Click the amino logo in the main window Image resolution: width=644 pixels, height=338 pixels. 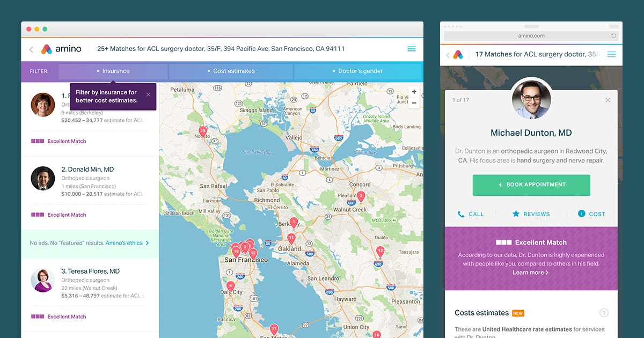[61, 49]
